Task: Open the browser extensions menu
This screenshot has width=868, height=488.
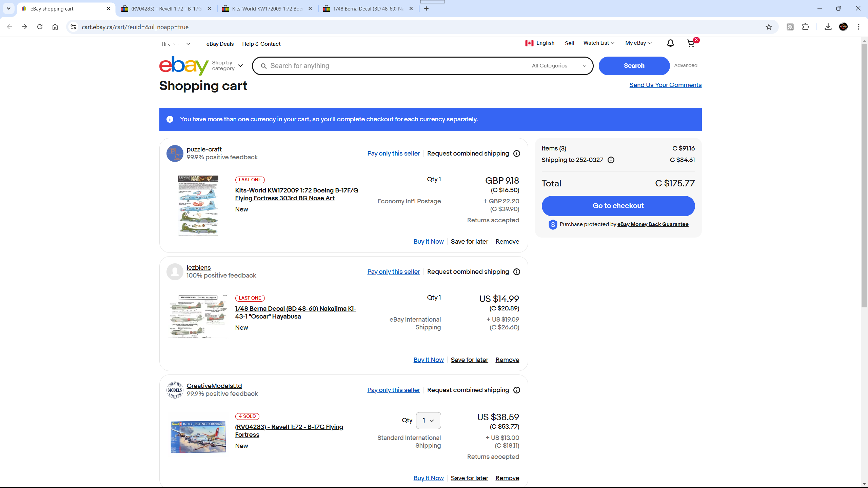Action: [806, 27]
